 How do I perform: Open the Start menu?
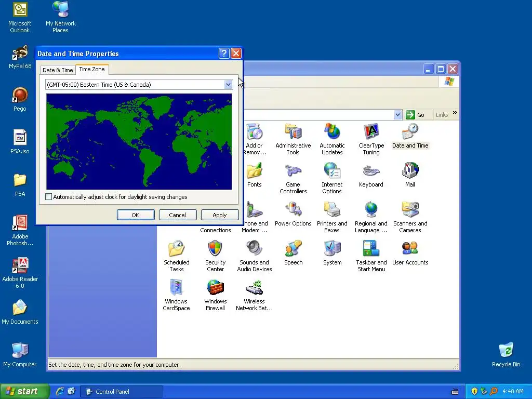click(24, 391)
